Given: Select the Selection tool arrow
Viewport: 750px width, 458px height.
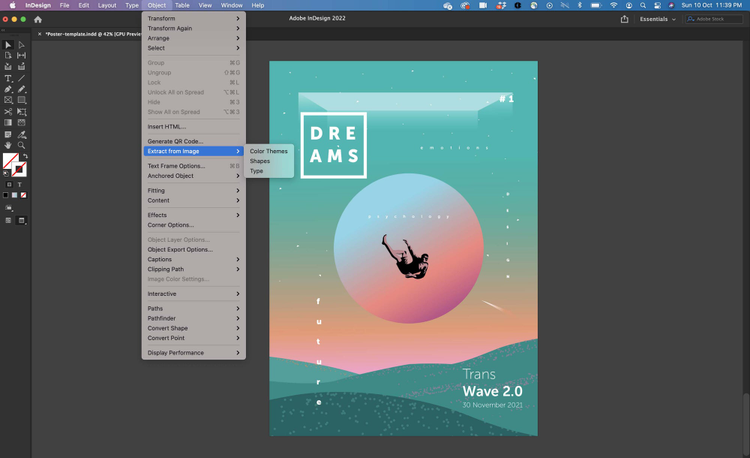Looking at the screenshot, I should point(8,45).
